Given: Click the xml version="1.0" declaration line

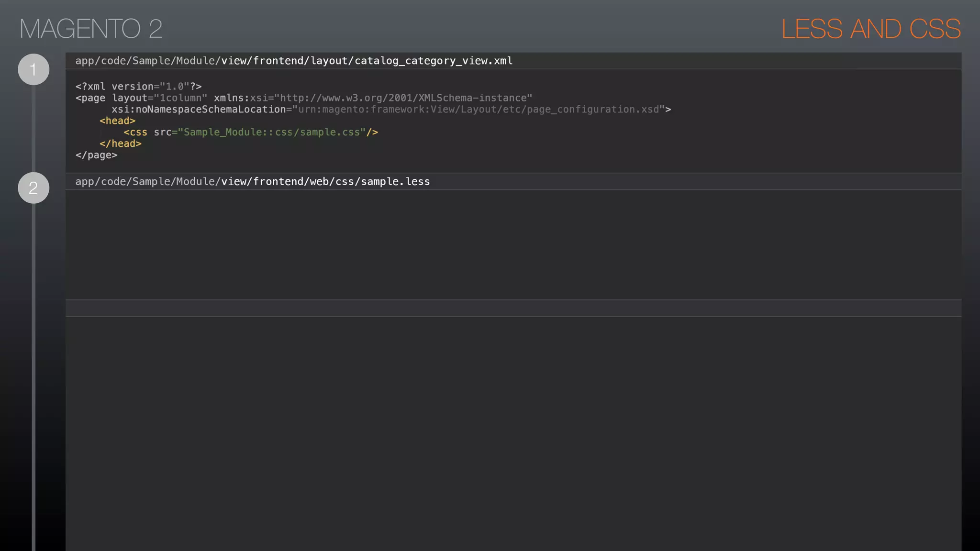Looking at the screenshot, I should (x=138, y=87).
